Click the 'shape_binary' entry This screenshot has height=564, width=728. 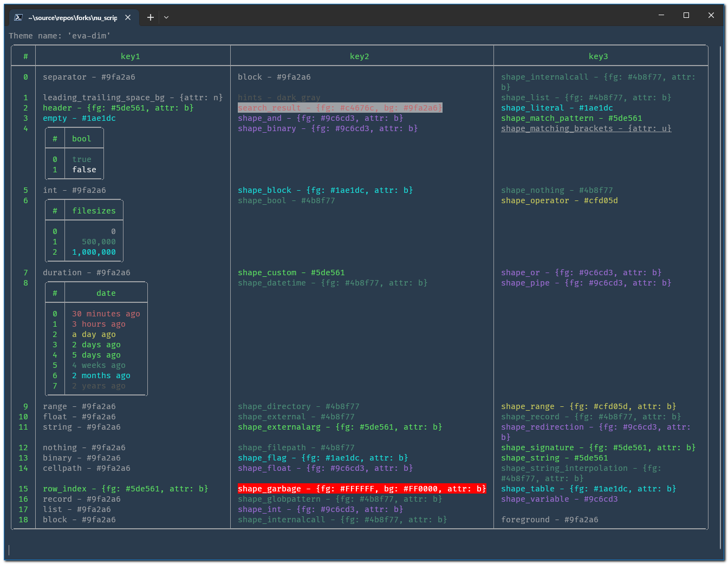[328, 128]
